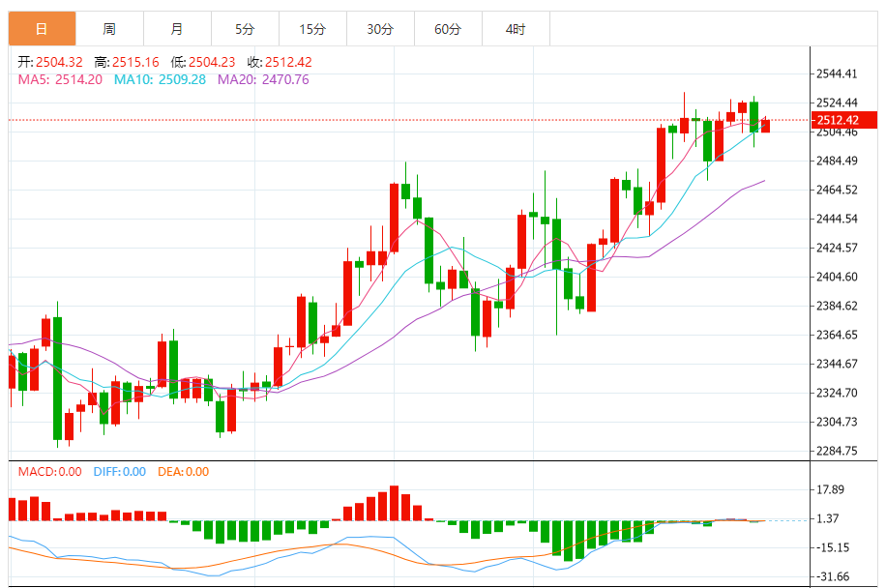
Task: Click the DIFF:0.00 indicator label
Action: coord(120,472)
